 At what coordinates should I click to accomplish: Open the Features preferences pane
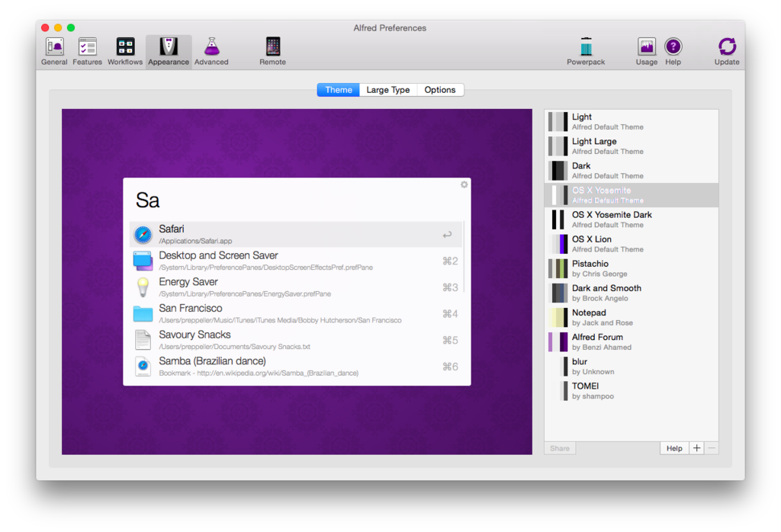pos(87,52)
